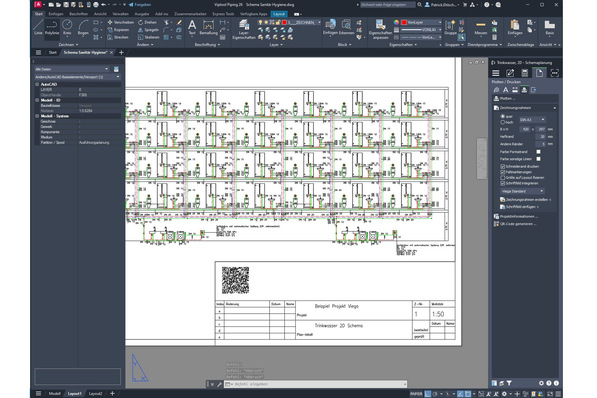
Task: Open the edit pencil tab in Trinkwasser panel
Action: [x=510, y=73]
